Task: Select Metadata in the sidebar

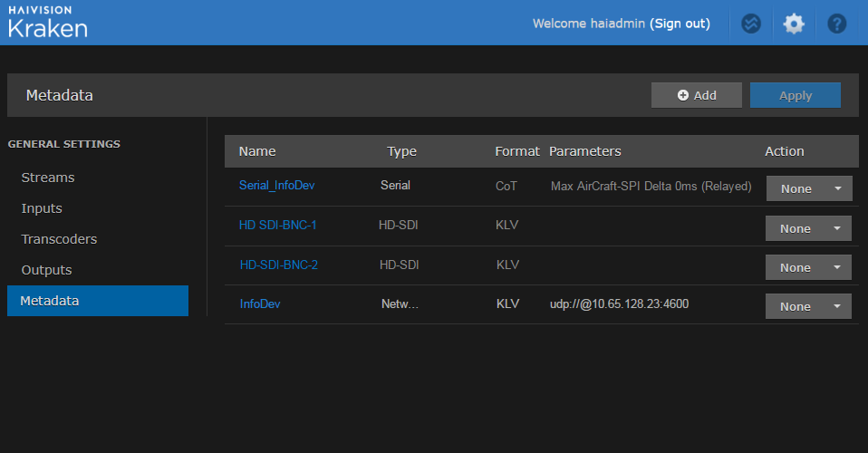Action: [x=50, y=301]
